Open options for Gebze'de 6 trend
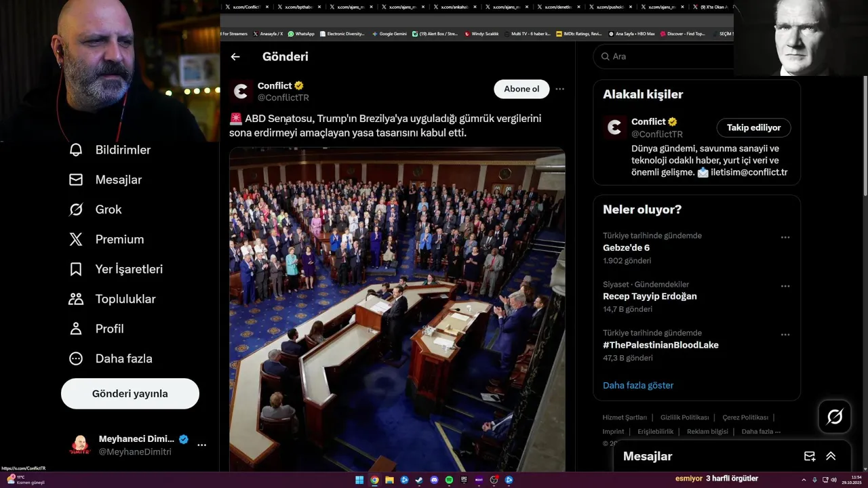Image resolution: width=868 pixels, height=488 pixels. pos(785,237)
